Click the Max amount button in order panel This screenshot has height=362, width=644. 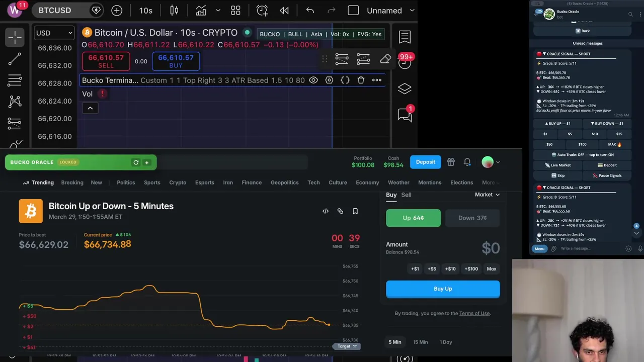(x=492, y=269)
